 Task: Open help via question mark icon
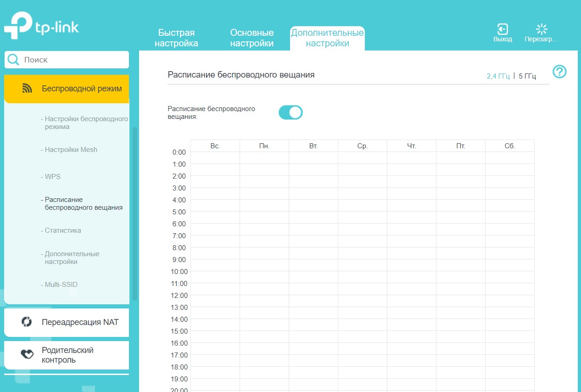559,72
